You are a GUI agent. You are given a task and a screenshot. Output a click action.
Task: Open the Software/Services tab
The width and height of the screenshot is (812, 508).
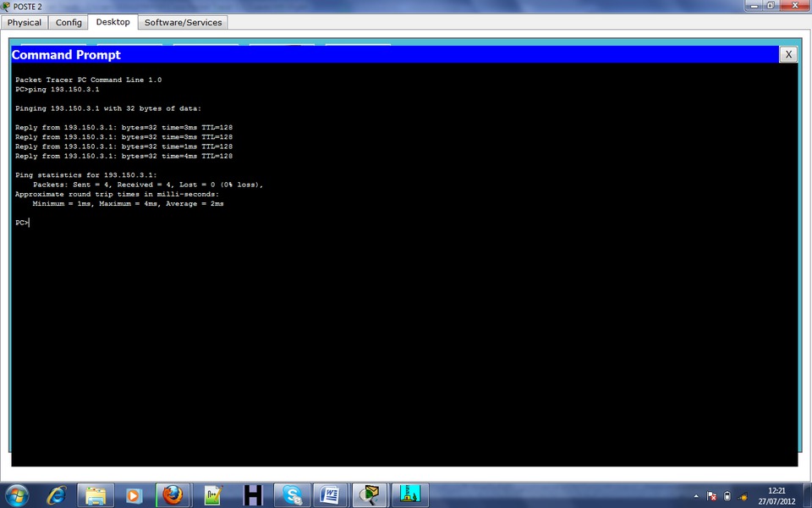tap(183, 22)
